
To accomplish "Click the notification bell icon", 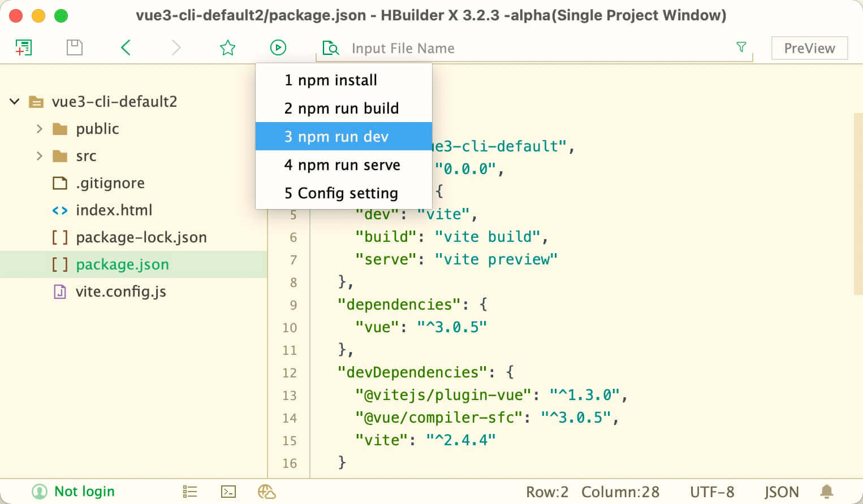I will pyautogui.click(x=827, y=492).
